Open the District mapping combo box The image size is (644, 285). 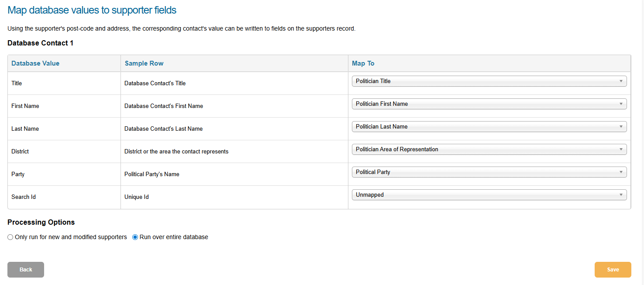point(480,149)
